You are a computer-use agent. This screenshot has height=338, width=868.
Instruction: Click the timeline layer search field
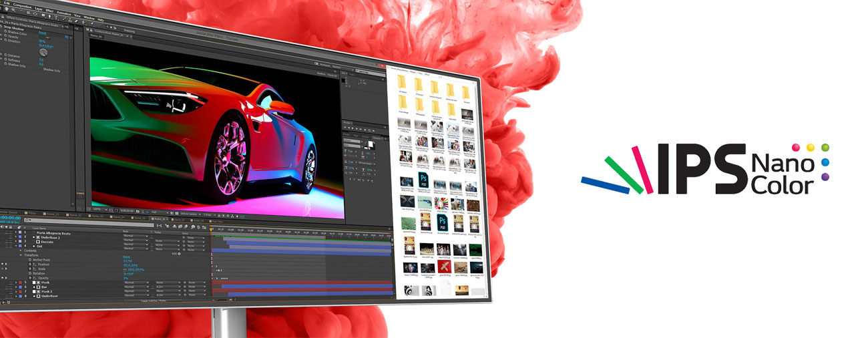point(89,222)
